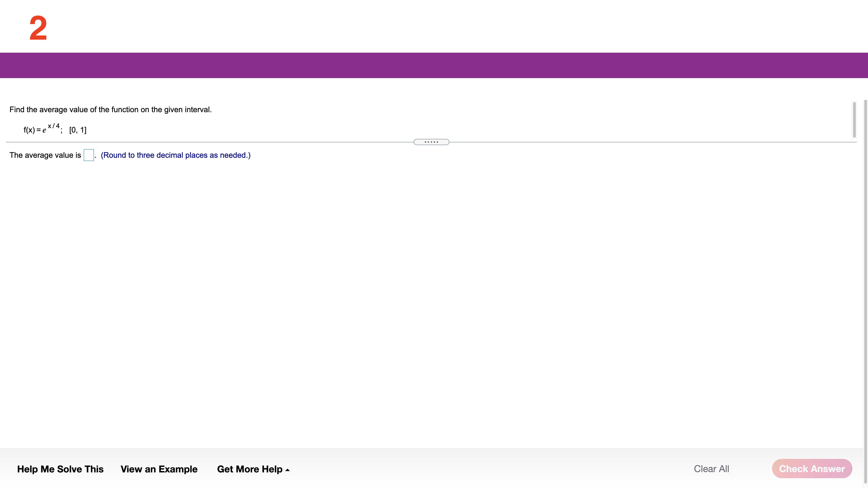
Task: Click the blank gray area of the bottom toolbar
Action: tap(489, 469)
